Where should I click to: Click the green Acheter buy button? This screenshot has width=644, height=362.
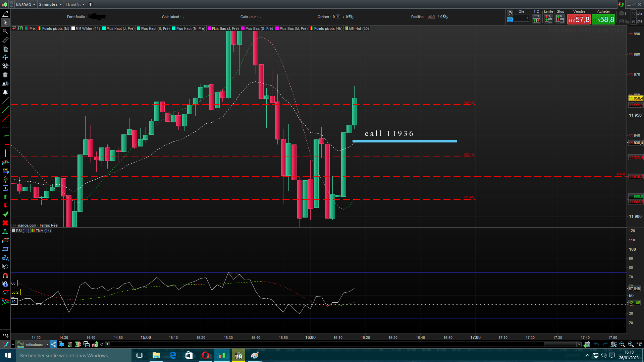point(603,19)
